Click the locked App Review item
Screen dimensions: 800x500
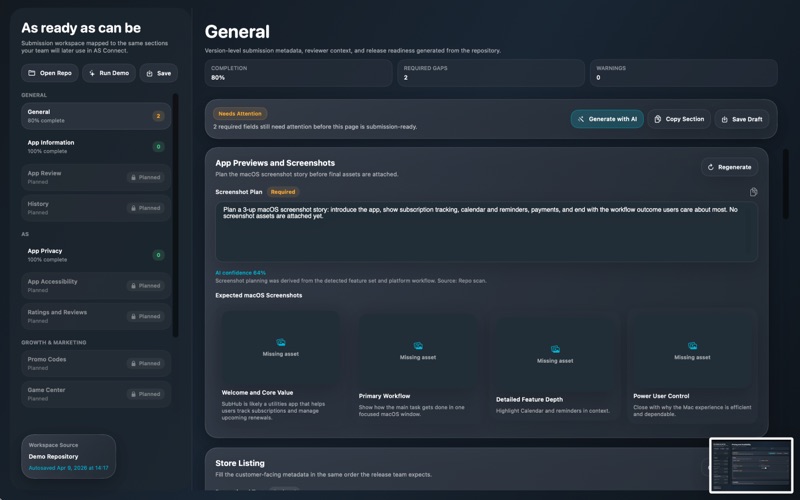pos(96,177)
